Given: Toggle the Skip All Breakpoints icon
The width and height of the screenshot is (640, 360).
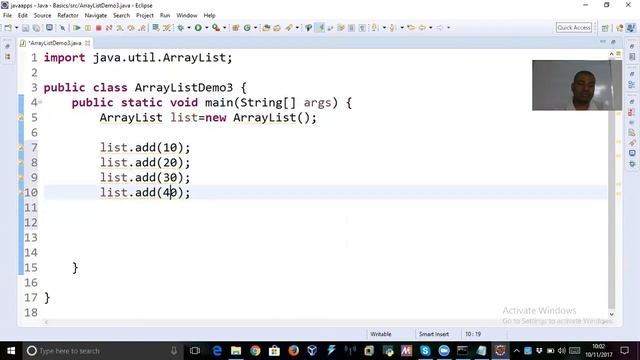Looking at the screenshot, I should [62, 28].
